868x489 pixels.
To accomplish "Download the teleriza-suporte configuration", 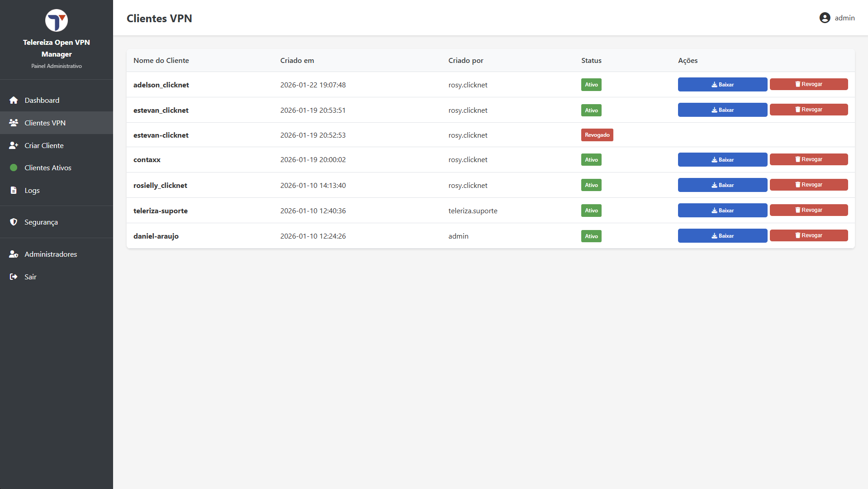I will pos(722,211).
